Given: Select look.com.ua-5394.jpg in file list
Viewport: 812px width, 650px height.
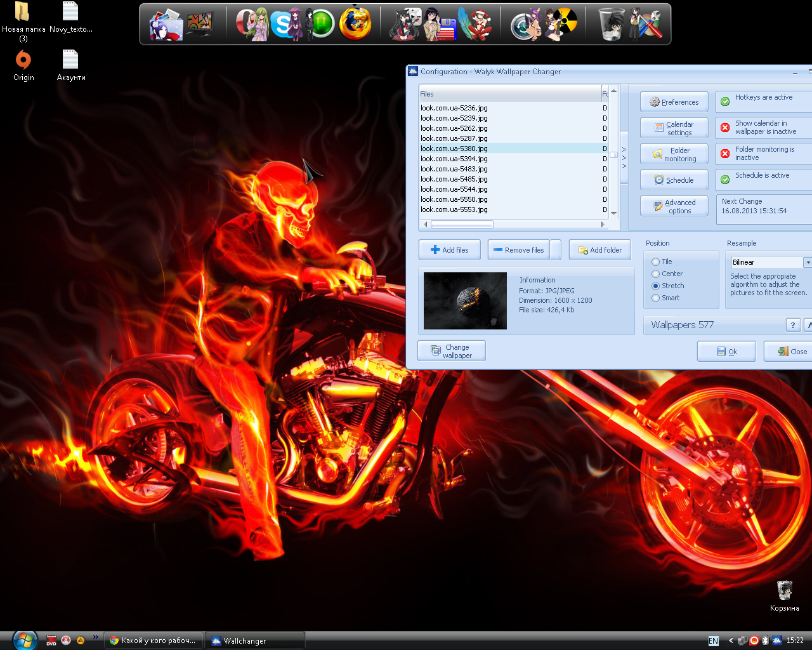Looking at the screenshot, I should 513,159.
